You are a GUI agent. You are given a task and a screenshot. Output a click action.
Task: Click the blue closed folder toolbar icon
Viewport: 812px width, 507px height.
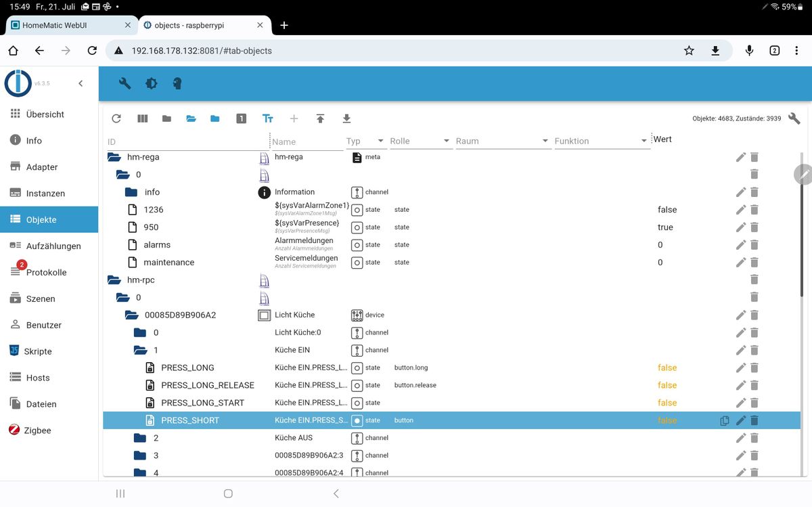point(215,118)
